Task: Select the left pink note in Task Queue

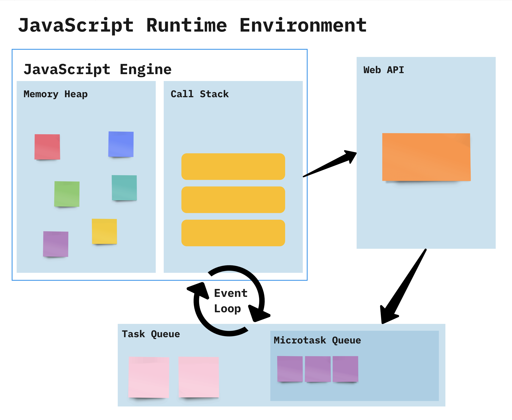Action: 149,377
